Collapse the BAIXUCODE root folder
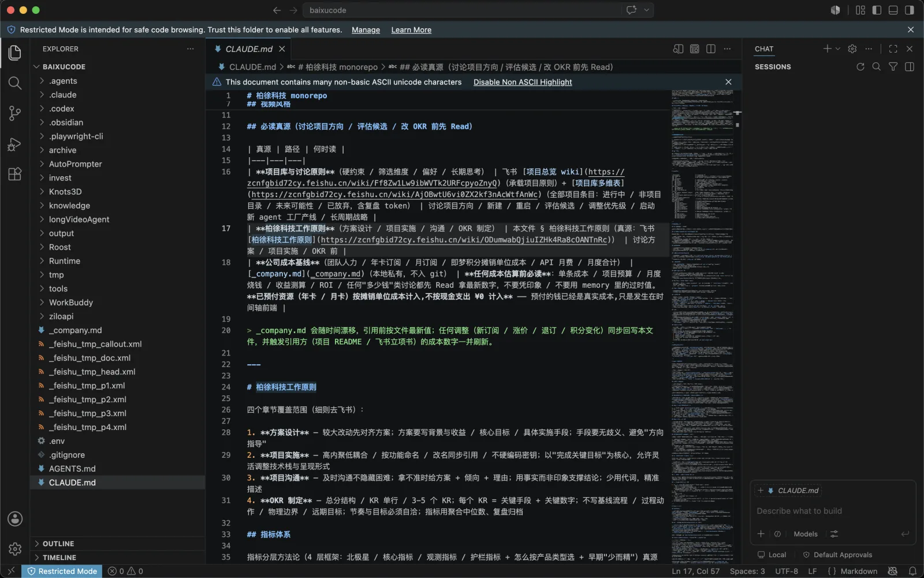The image size is (924, 578). (x=118, y=67)
